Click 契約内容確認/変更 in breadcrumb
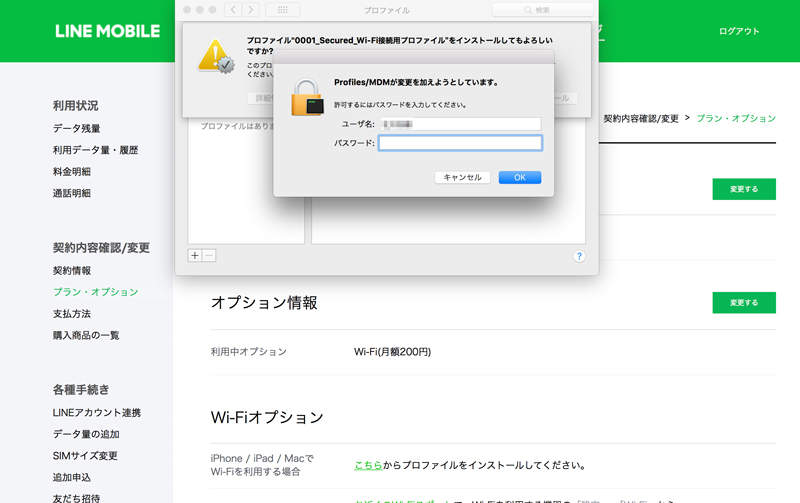The width and height of the screenshot is (800, 503). (x=641, y=118)
